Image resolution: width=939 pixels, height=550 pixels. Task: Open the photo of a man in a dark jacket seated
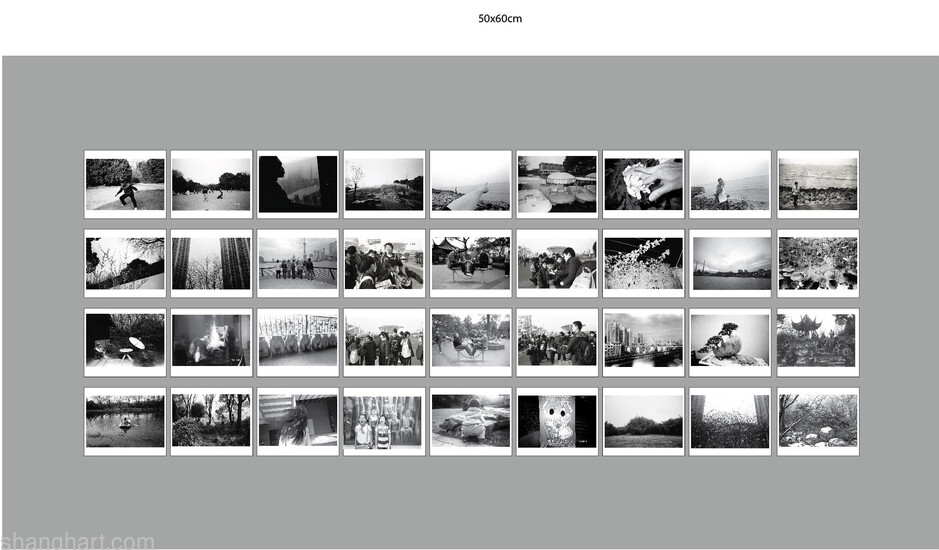[x=557, y=263]
